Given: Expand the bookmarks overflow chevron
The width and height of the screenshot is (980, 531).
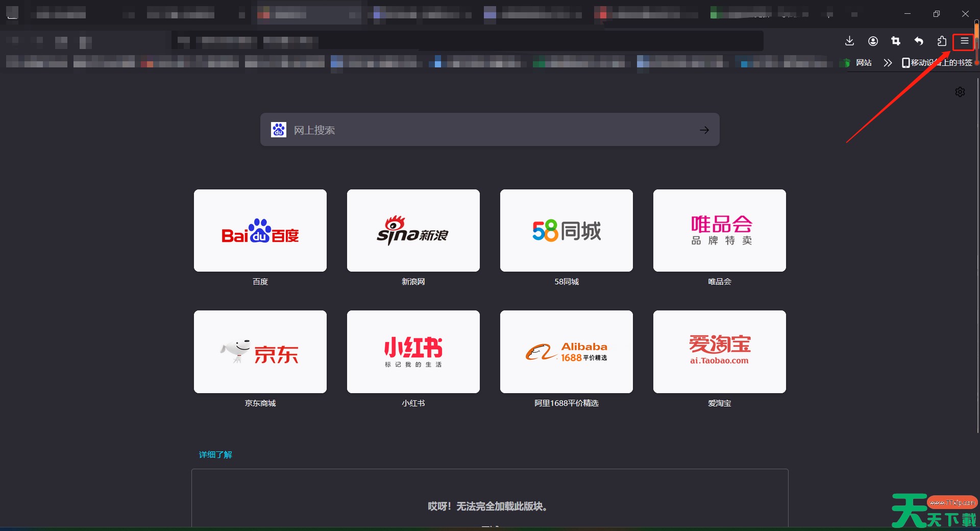Looking at the screenshot, I should pyautogui.click(x=888, y=63).
